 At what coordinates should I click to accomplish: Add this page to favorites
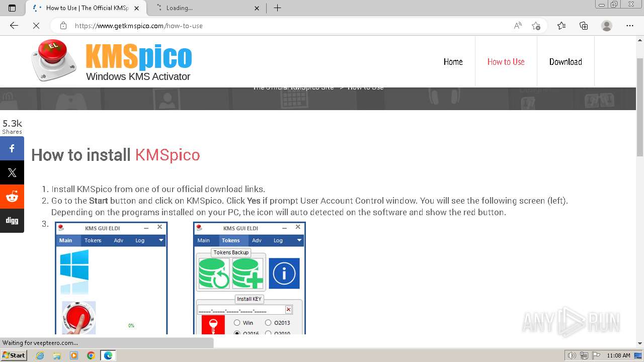tap(536, 26)
